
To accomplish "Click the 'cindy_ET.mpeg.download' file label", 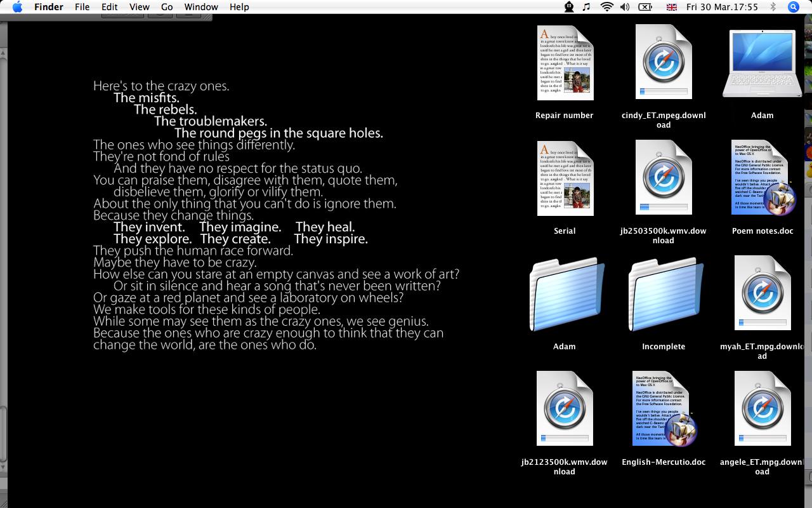I will point(664,120).
